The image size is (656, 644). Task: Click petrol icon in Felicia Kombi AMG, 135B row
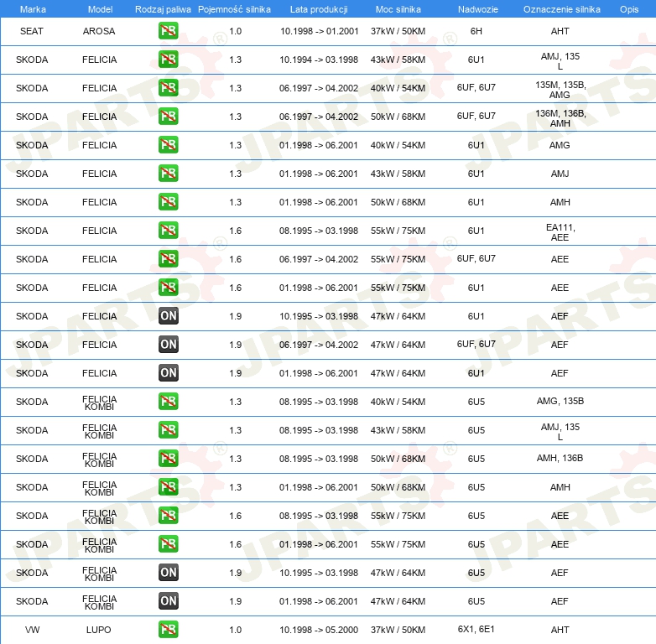point(168,401)
